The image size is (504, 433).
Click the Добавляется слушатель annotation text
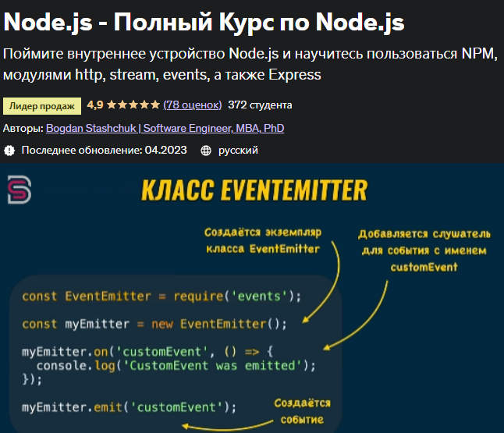(422, 234)
